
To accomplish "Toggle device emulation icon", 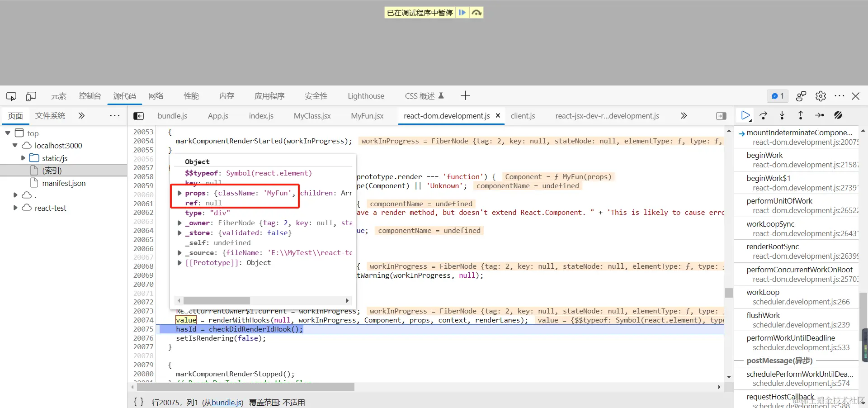I will (x=31, y=96).
